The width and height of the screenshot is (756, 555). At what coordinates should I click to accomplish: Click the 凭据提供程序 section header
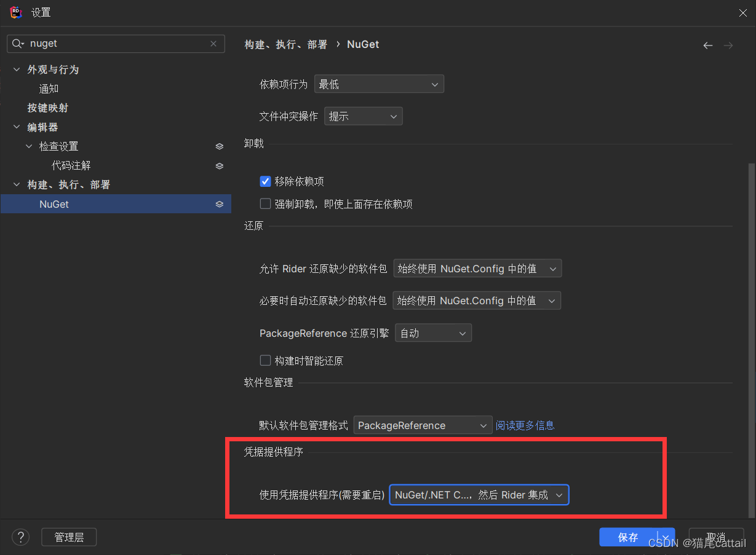[274, 452]
